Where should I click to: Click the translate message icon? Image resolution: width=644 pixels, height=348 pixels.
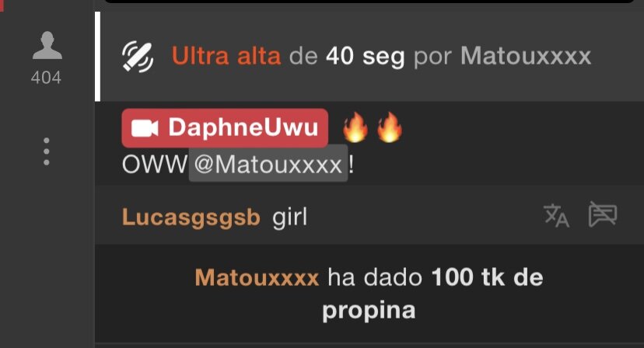click(556, 215)
